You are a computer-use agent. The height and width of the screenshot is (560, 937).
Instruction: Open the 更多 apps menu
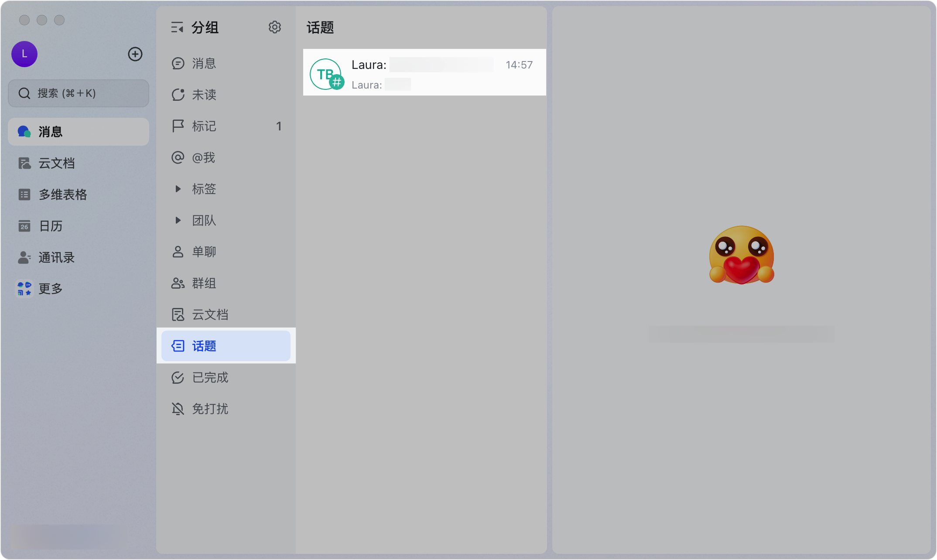(x=50, y=289)
